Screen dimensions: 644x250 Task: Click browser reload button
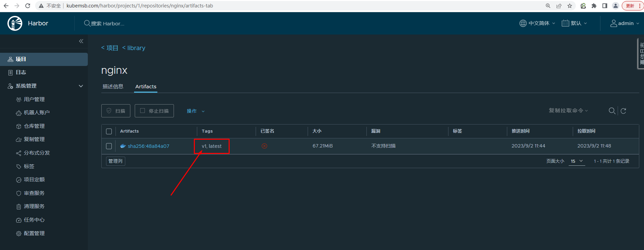[x=28, y=6]
